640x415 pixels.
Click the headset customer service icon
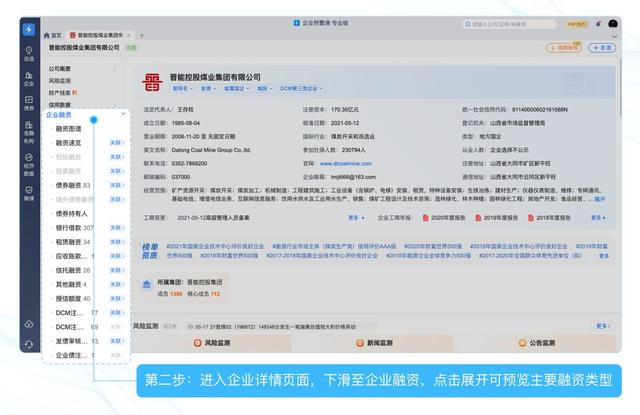click(29, 344)
